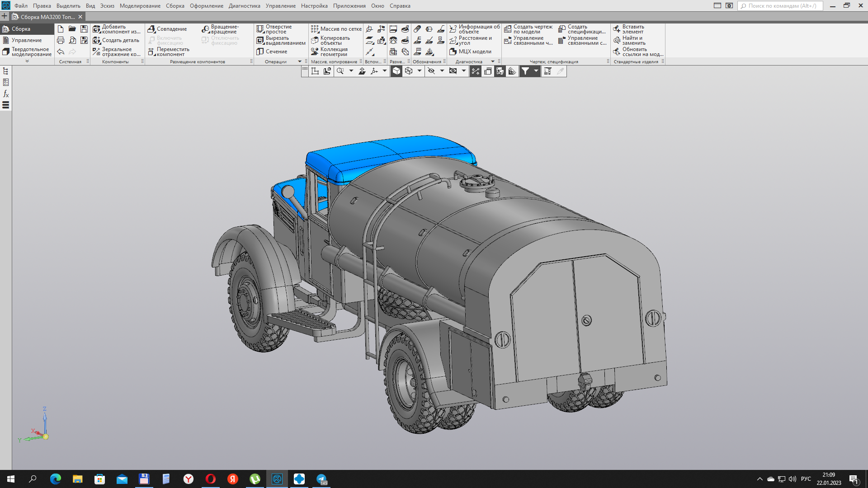
Task: Toggle wireframe display cube icon
Action: click(x=409, y=71)
